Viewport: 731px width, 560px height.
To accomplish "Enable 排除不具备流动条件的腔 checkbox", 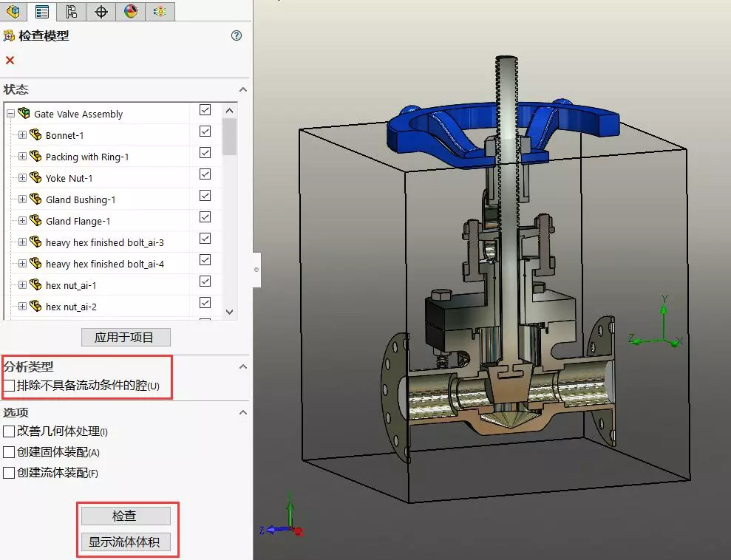I will click(9, 386).
